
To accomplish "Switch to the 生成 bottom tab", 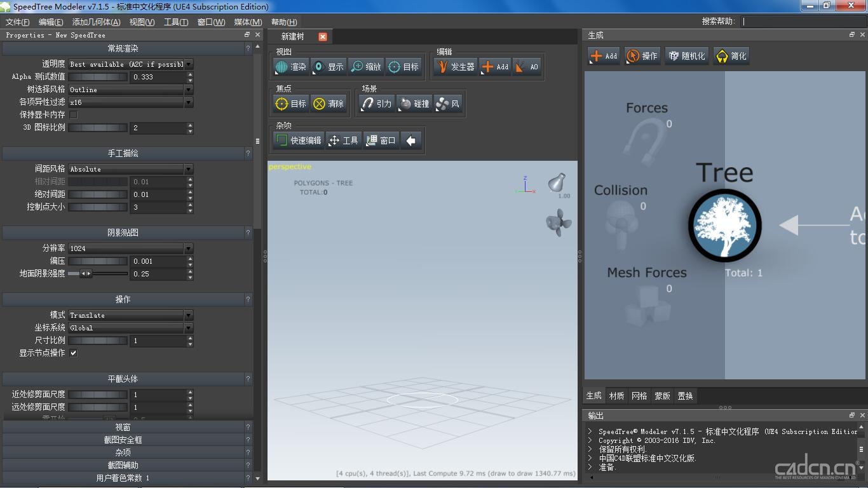I will click(593, 396).
